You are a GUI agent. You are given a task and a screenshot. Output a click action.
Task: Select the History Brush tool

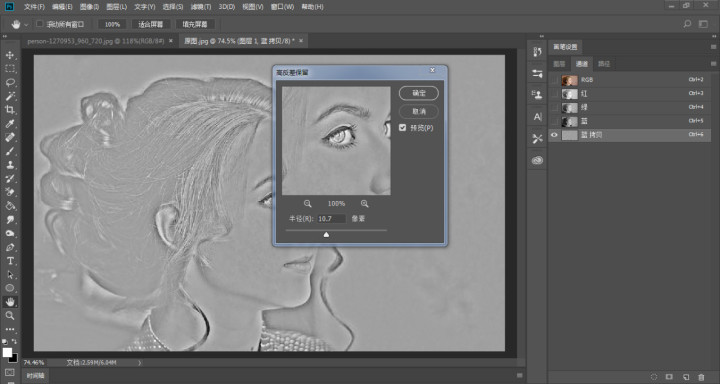click(10, 179)
